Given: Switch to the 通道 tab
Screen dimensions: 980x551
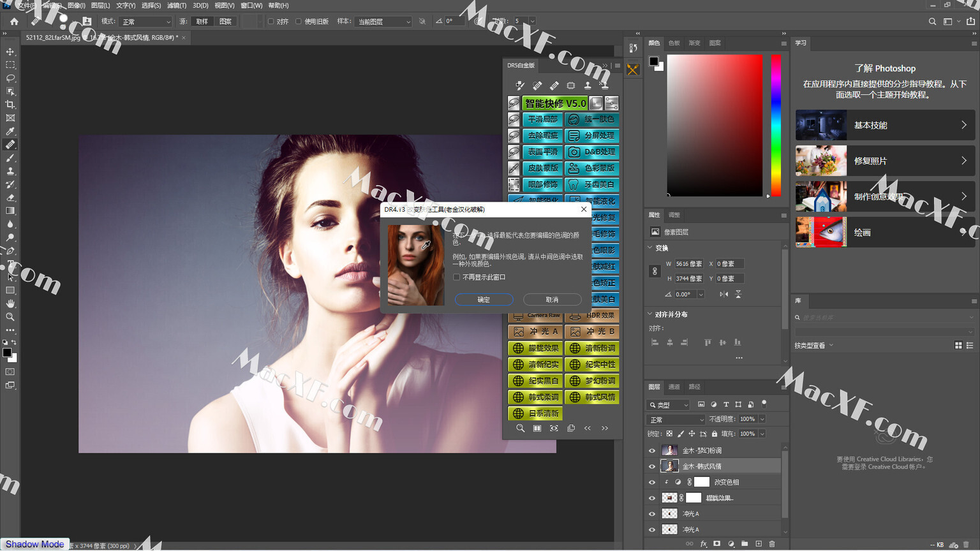Looking at the screenshot, I should (674, 386).
